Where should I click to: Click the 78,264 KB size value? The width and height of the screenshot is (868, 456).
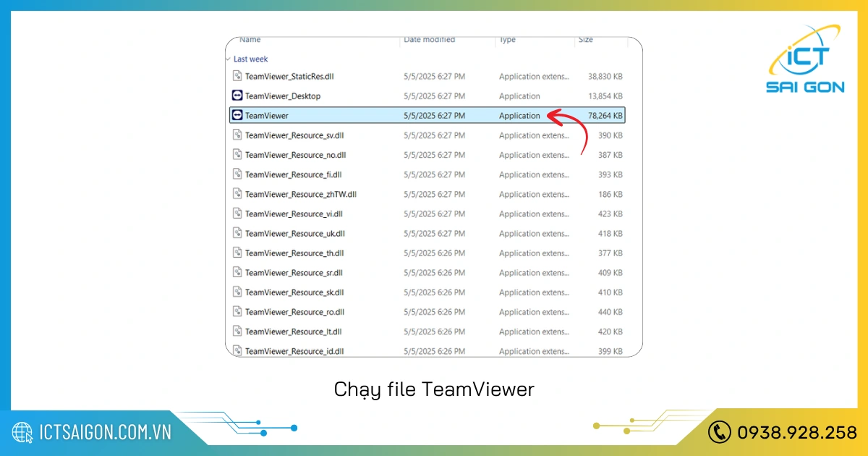(605, 115)
